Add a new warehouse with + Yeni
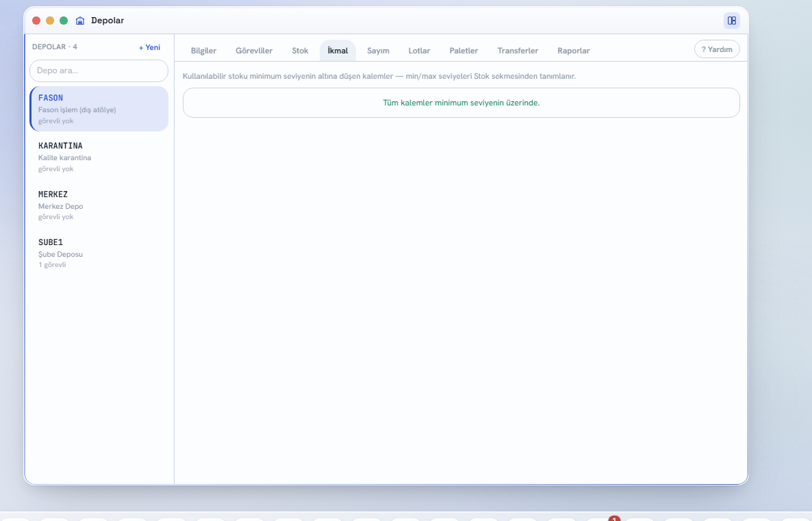The width and height of the screenshot is (812, 521). [x=149, y=47]
